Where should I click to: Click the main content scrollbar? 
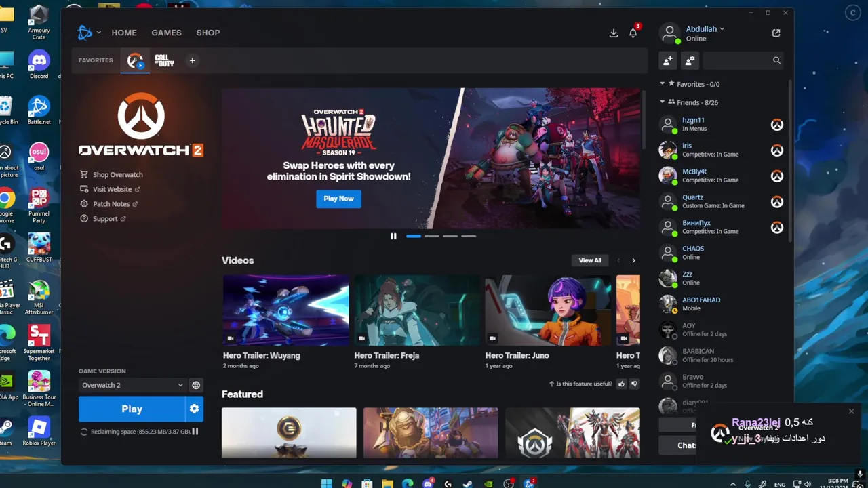643,119
